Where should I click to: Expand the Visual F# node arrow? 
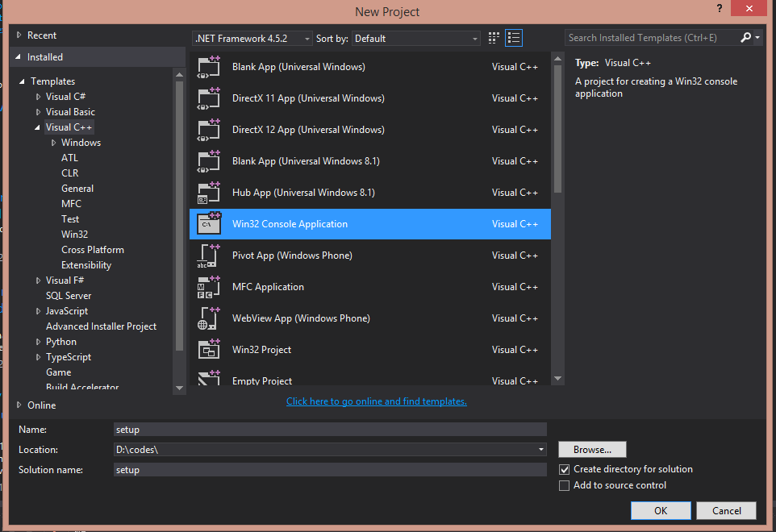(x=38, y=281)
